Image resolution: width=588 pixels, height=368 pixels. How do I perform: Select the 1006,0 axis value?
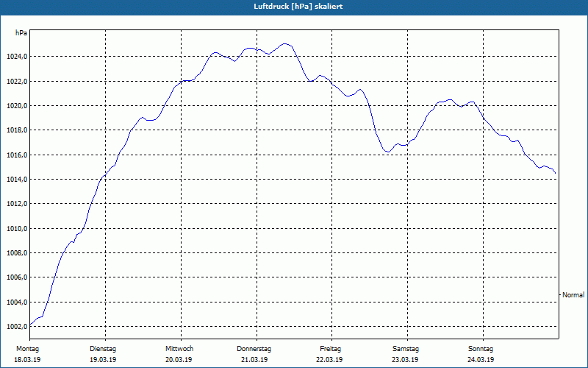pyautogui.click(x=17, y=277)
